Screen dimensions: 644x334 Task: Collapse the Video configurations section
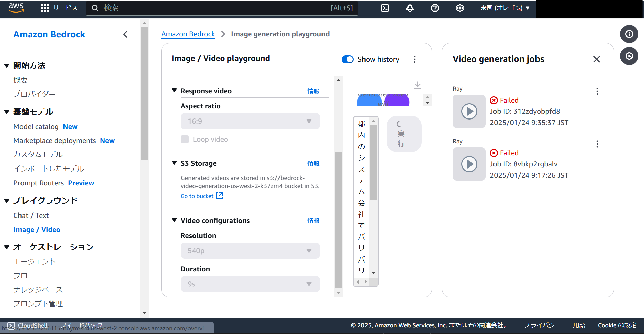[174, 220]
